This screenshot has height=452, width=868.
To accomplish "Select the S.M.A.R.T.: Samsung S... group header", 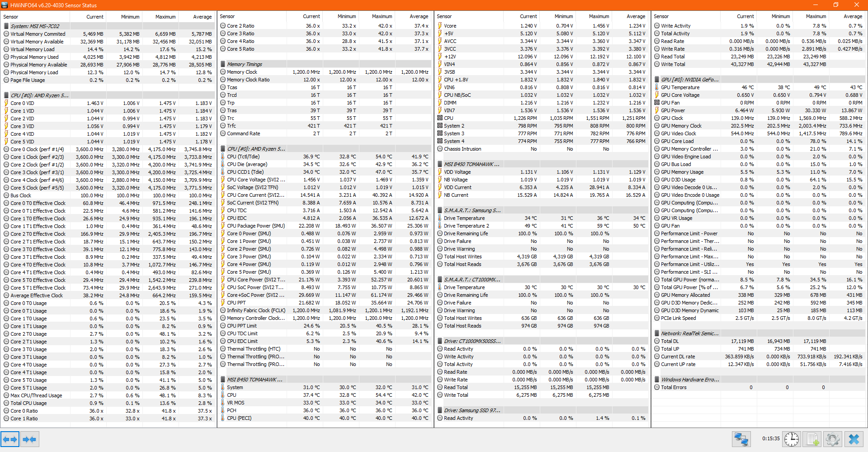I will click(542, 210).
